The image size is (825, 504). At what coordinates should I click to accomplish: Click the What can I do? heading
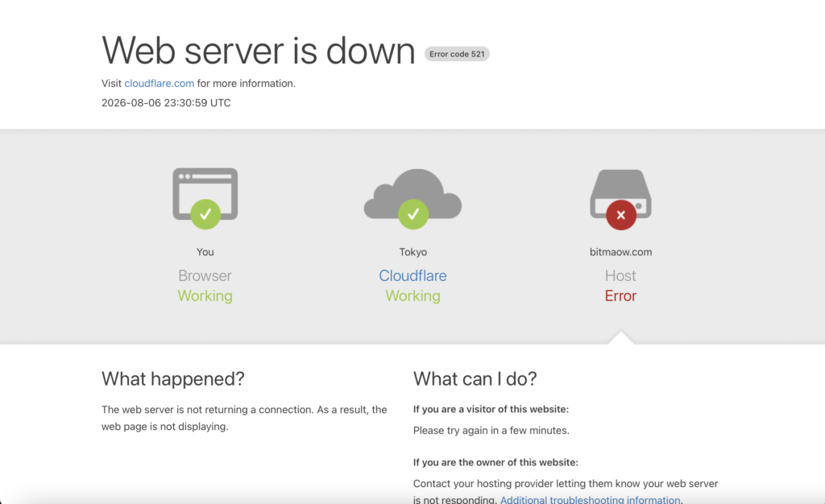point(475,378)
